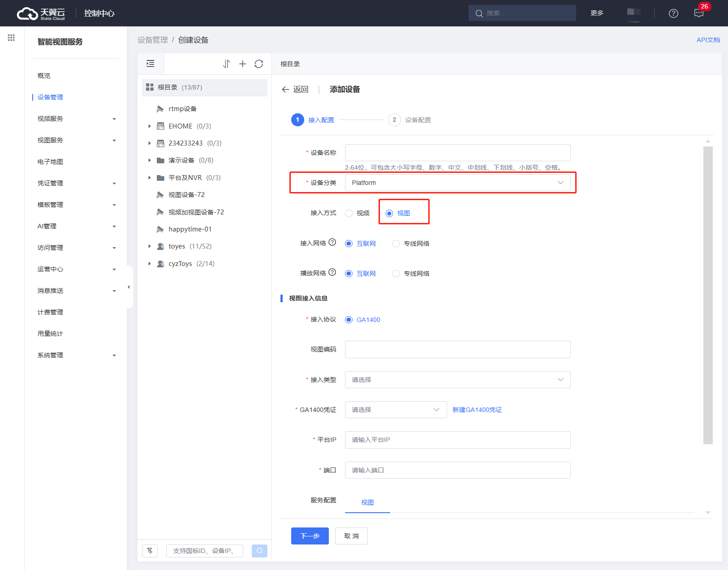Click the plus icon to add a directory
Viewport: 728px width, 570px height.
(x=243, y=64)
